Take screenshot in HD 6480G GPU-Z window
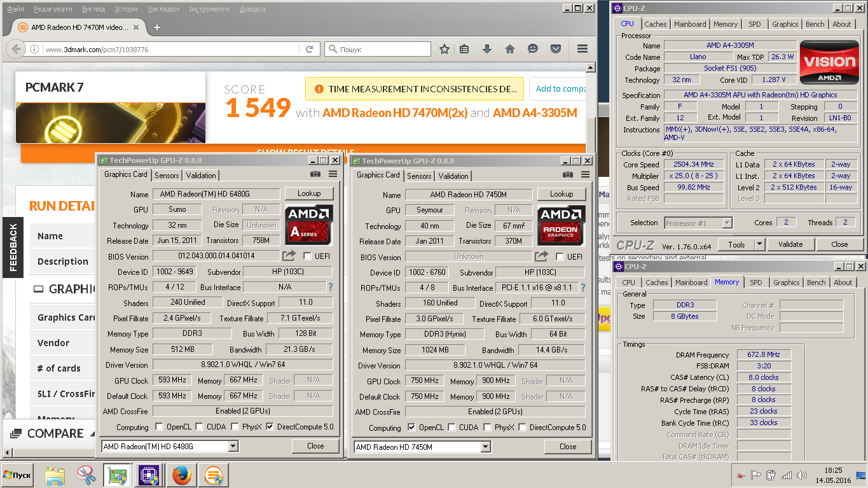Viewport: 868px width, 488px height. 315,174
